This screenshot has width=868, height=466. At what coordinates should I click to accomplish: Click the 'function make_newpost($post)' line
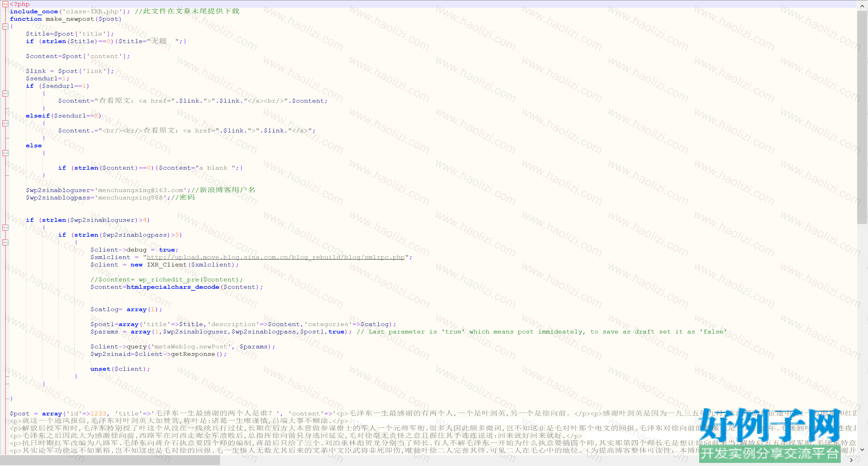[65, 19]
